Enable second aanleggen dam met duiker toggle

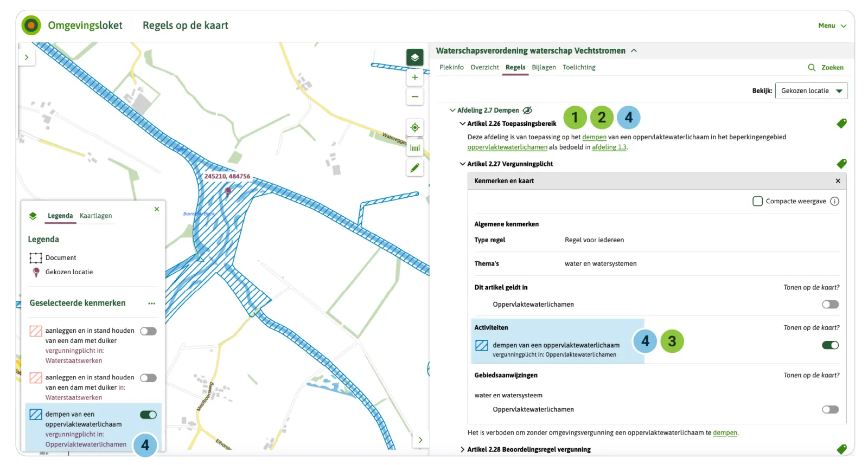pos(148,378)
